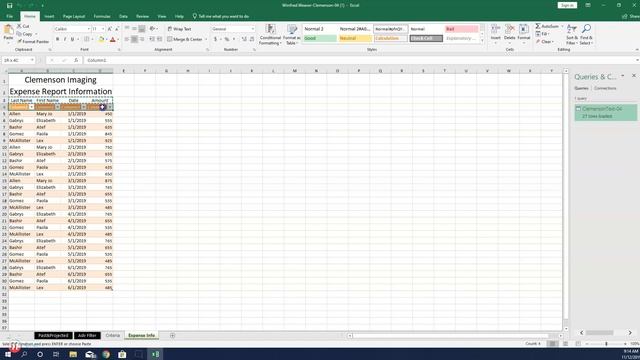This screenshot has height=360, width=640.
Task: Click Increase Decimal icon
Action: pos(244,39)
